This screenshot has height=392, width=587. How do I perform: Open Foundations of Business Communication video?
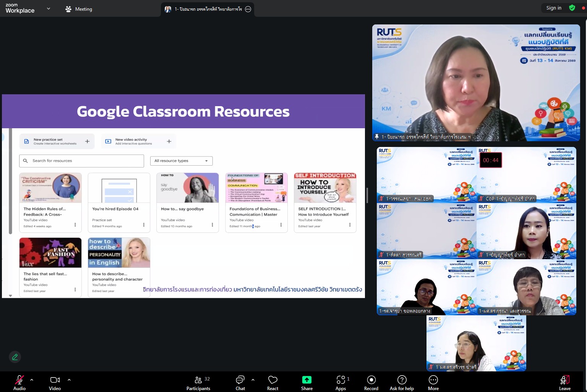(256, 203)
